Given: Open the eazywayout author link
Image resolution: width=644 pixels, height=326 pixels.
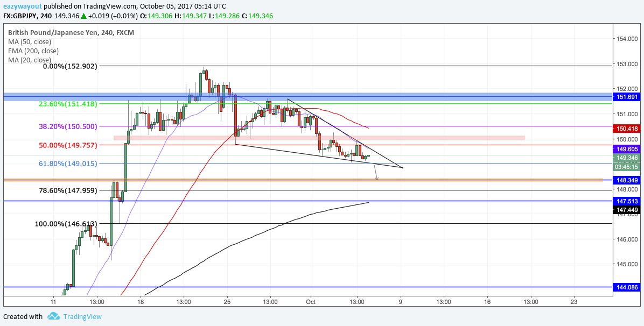Looking at the screenshot, I should click(22, 6).
